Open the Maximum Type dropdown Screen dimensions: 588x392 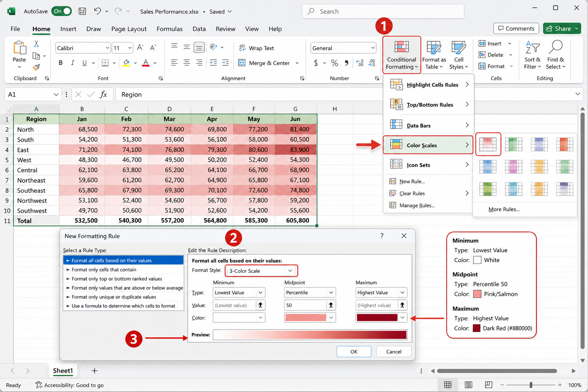[402, 292]
